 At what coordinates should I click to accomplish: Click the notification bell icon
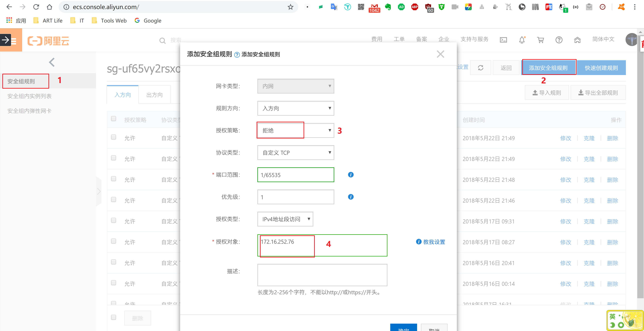[x=522, y=40]
